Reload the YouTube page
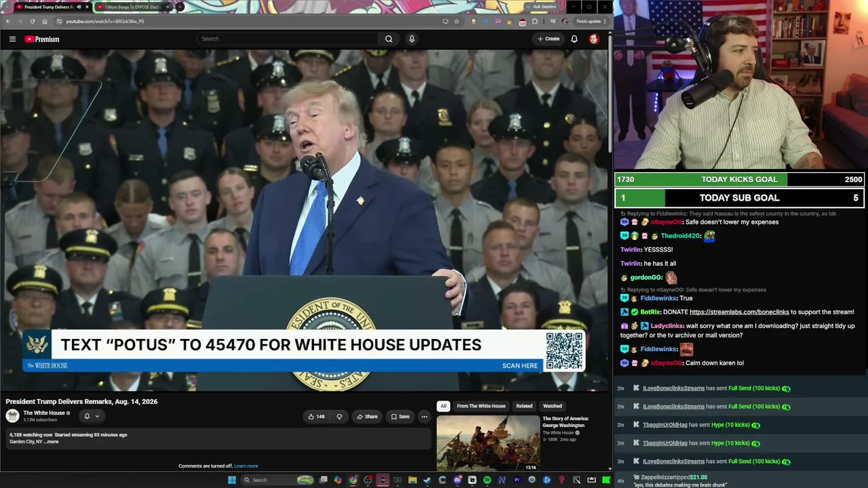Screen dimensions: 868x488 (x=32, y=21)
